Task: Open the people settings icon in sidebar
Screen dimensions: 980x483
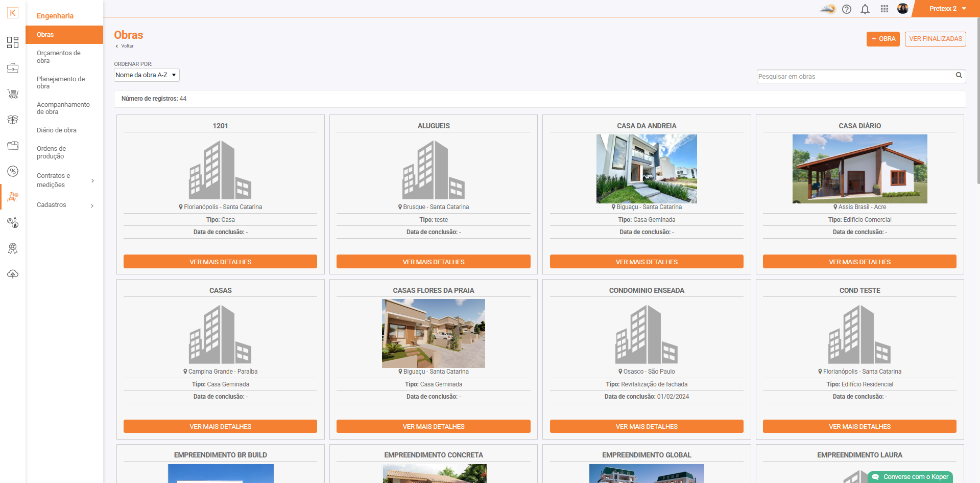Action: 13,222
